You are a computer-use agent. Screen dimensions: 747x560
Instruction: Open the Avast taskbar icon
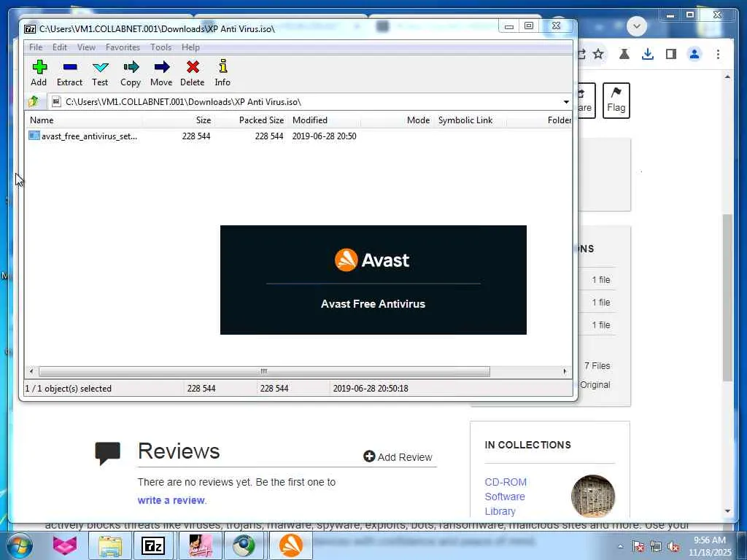coord(291,545)
